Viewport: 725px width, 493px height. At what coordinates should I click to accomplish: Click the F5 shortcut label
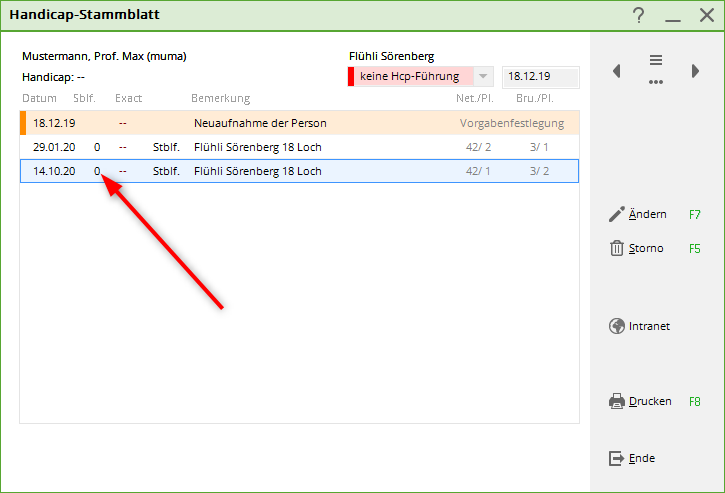coord(694,249)
